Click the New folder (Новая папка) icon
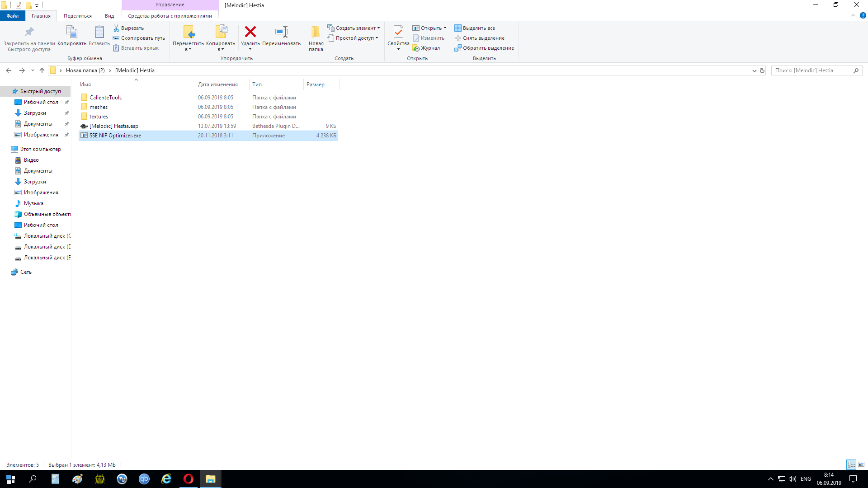 316,32
